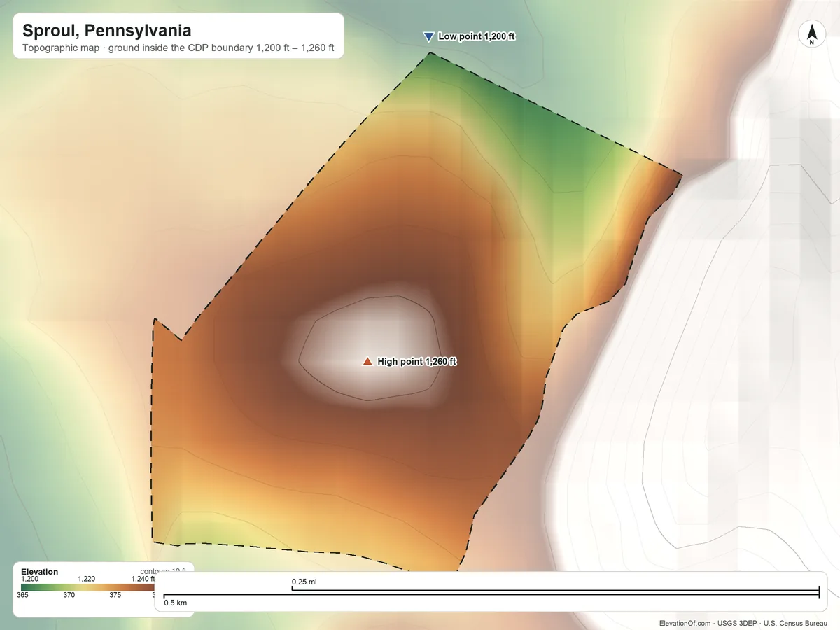This screenshot has height=630, width=840.
Task: Click the '1,220' legend tick label
Action: (87, 579)
